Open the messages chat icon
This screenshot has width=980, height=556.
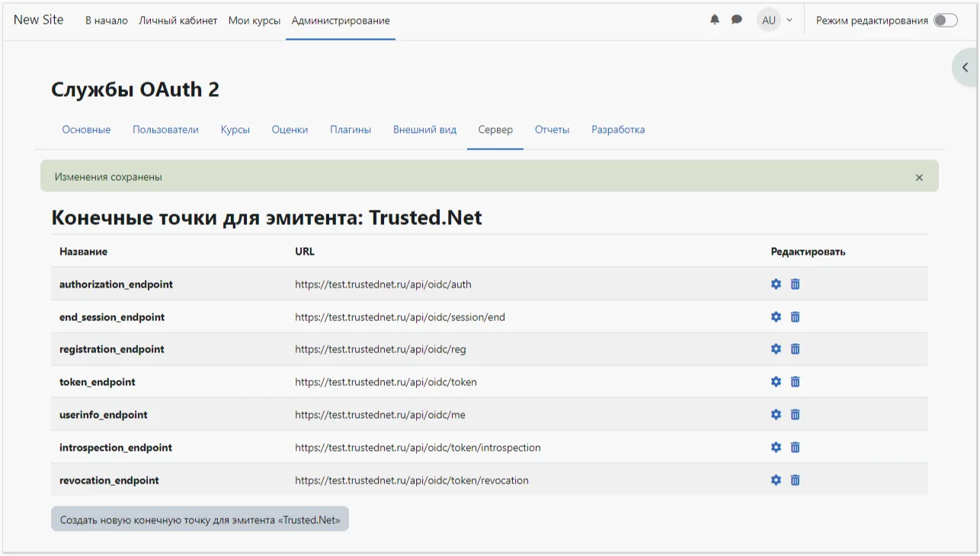[736, 20]
